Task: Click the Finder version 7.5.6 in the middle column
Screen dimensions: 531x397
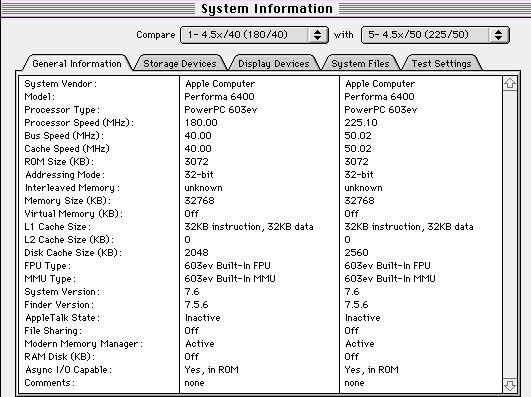Action: tap(196, 305)
